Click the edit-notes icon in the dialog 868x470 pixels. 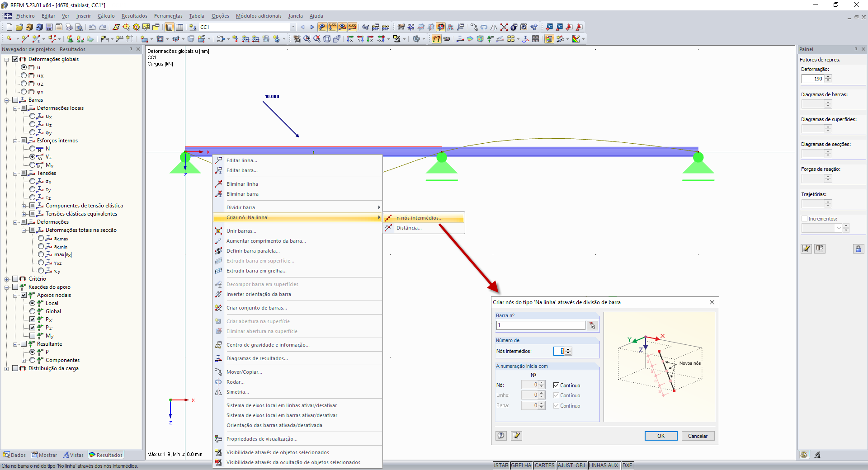tap(516, 436)
